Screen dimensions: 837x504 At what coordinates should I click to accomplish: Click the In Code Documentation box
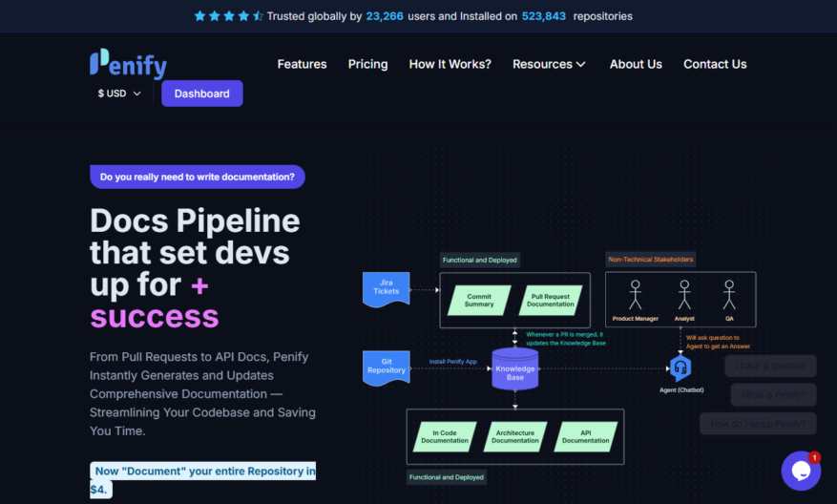[445, 437]
